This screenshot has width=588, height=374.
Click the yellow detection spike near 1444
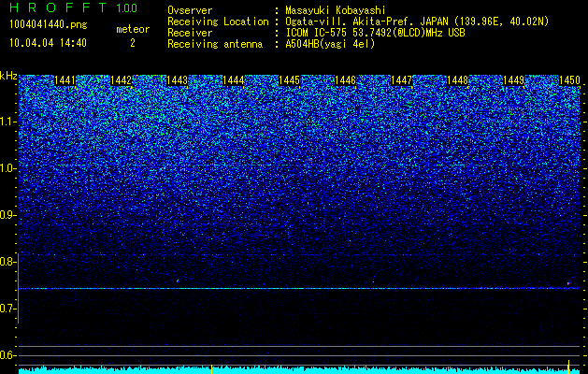point(212,369)
